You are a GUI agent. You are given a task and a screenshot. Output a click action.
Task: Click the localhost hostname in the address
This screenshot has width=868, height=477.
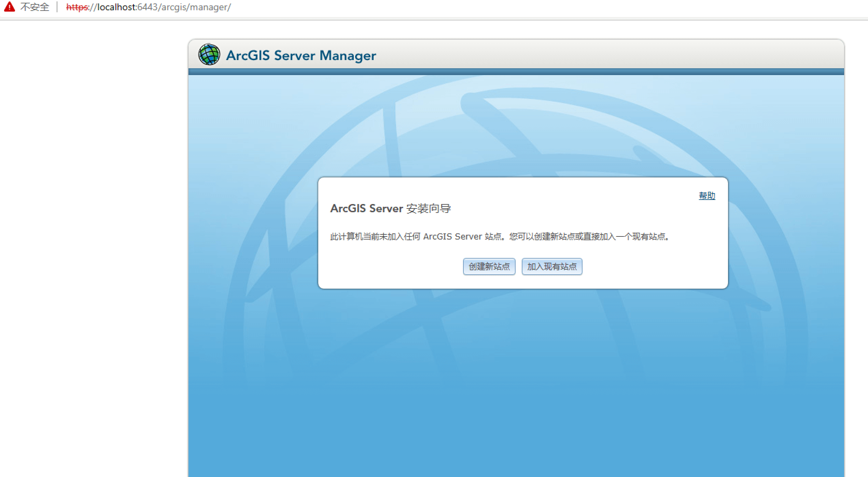116,7
